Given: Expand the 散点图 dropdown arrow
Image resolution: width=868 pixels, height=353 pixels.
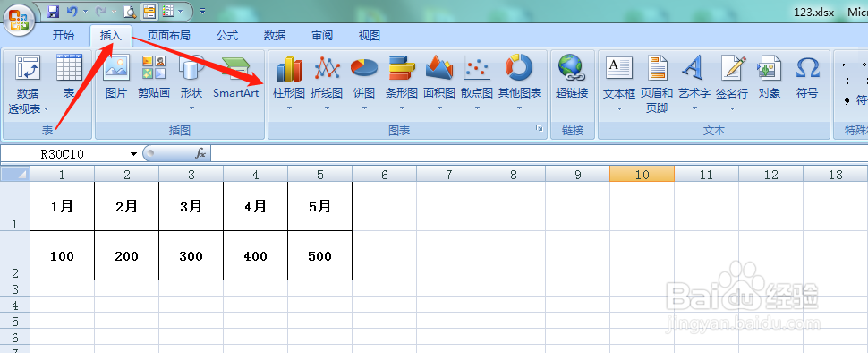Looking at the screenshot, I should coord(477,108).
